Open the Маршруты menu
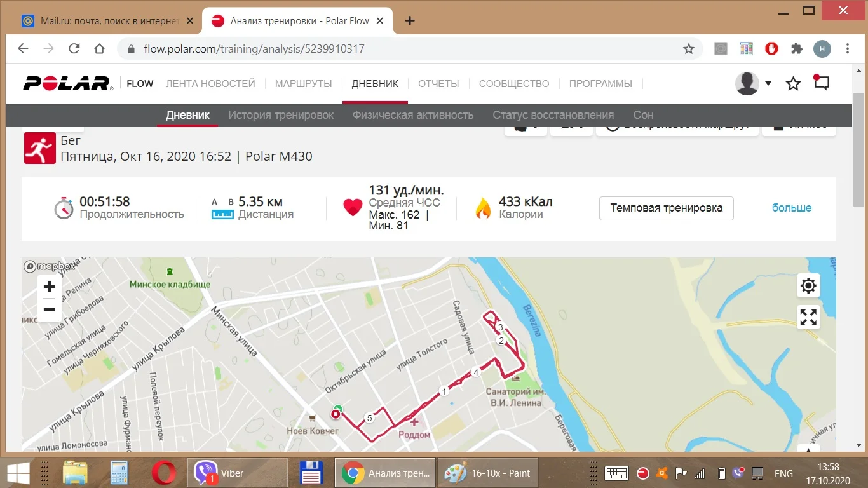 tap(304, 83)
